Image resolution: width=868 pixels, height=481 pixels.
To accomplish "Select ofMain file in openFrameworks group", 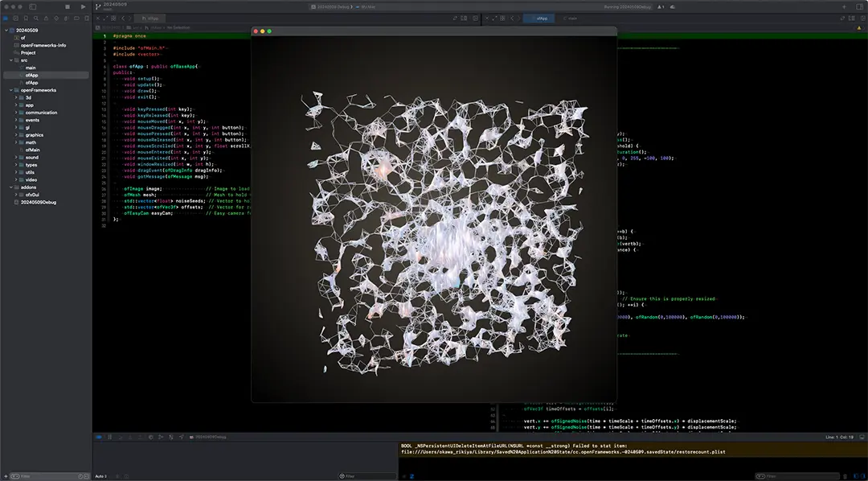I will (32, 150).
